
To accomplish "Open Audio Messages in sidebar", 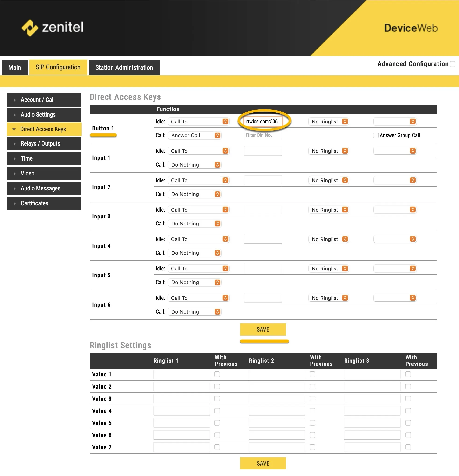I will (x=44, y=189).
